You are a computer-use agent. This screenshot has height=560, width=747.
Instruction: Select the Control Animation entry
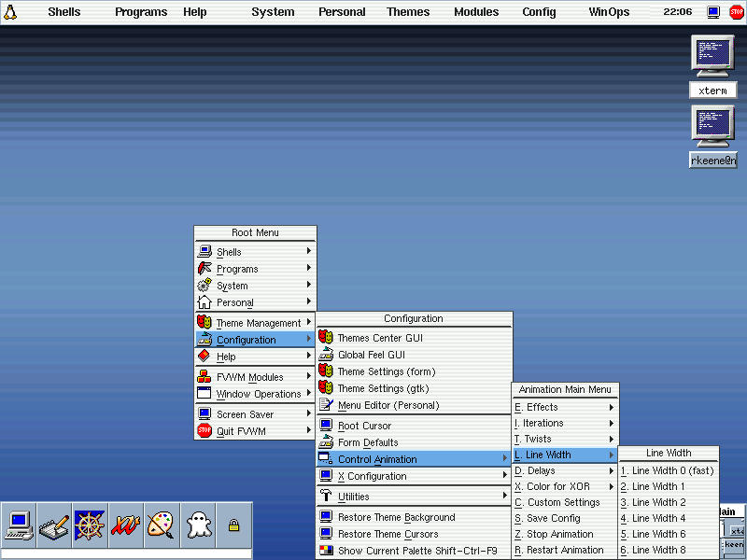coord(414,458)
